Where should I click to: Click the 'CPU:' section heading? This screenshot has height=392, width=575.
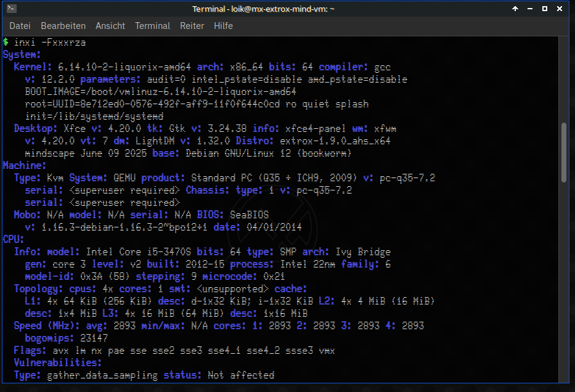(14, 240)
